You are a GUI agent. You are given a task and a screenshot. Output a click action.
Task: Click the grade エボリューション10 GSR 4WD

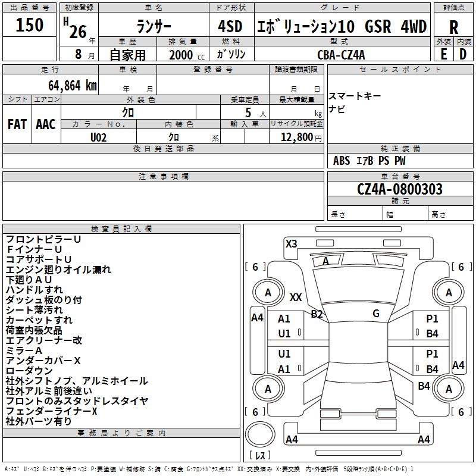tap(342, 26)
